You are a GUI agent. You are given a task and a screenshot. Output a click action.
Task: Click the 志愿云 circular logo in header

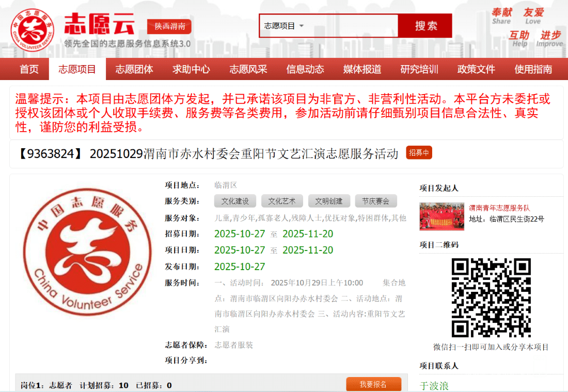pos(33,29)
